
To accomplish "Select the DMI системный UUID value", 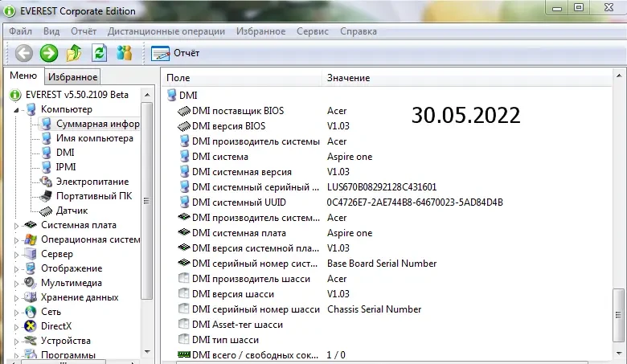I will point(415,202).
